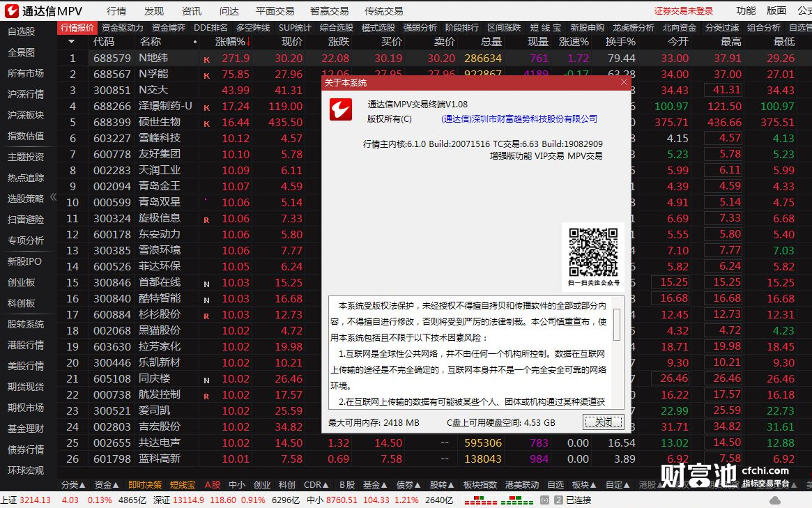
Task: Click the small grey icon left of the 2 badge
Action: (544, 500)
